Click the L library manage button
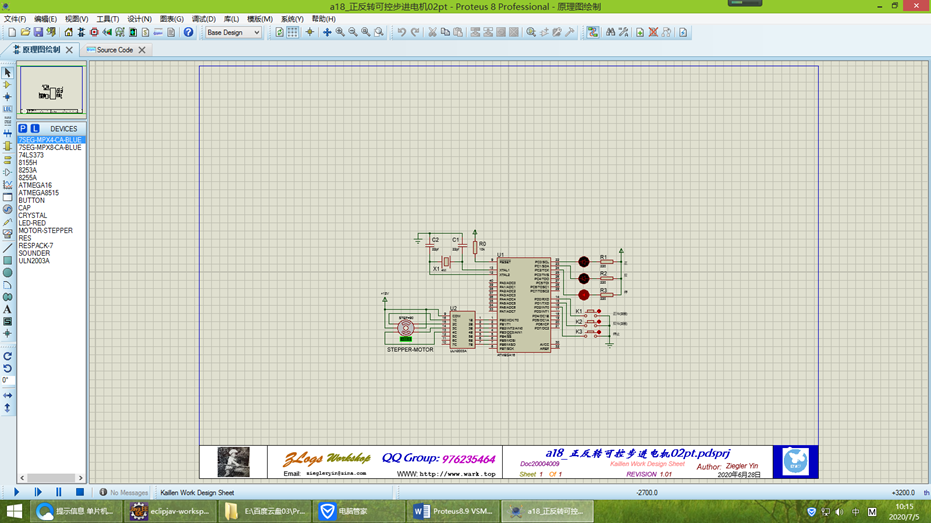Image resolution: width=931 pixels, height=524 pixels. coord(35,128)
